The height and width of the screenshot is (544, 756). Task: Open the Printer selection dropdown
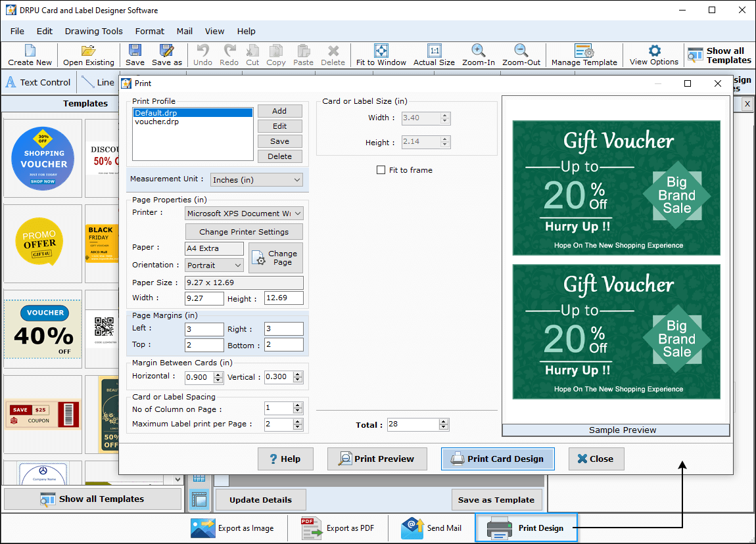(244, 214)
